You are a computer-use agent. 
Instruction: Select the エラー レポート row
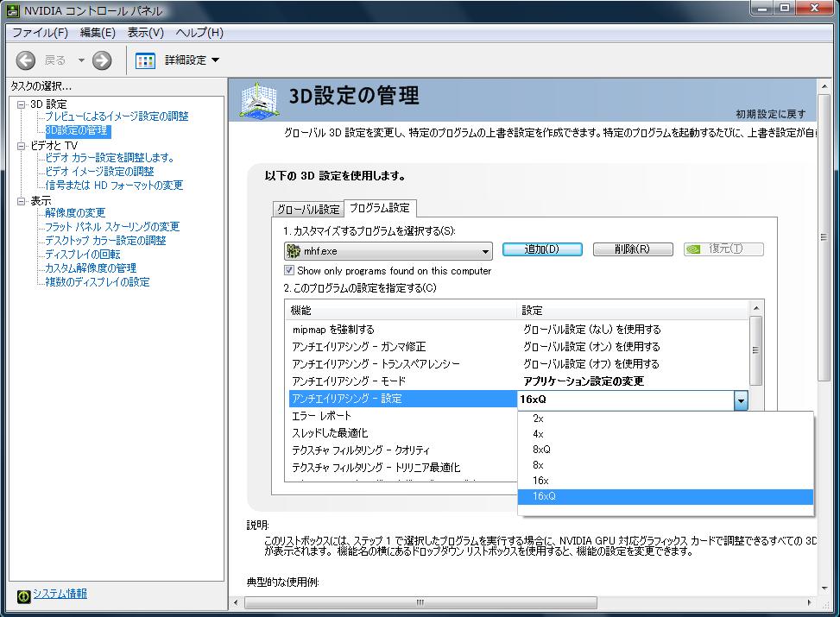coord(403,416)
